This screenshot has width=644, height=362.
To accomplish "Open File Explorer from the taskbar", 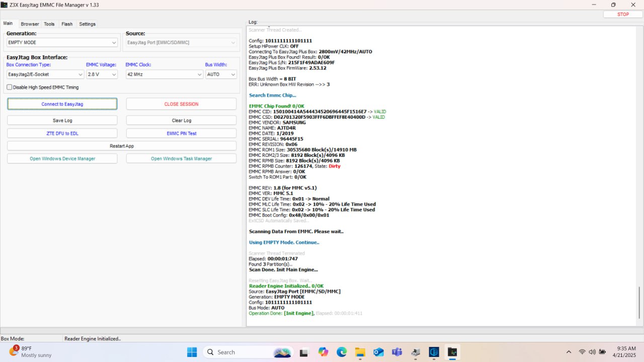I will 360,352.
